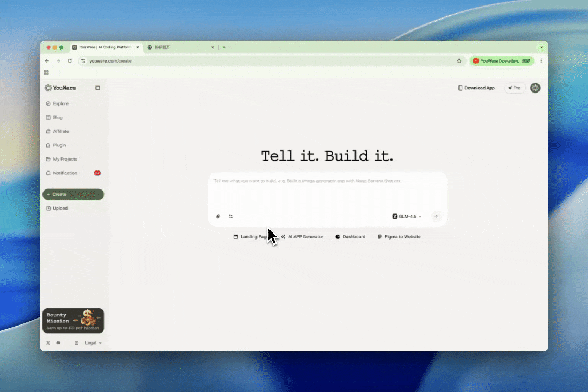Open the browser's extra options menu
The height and width of the screenshot is (392, 588).
541,60
